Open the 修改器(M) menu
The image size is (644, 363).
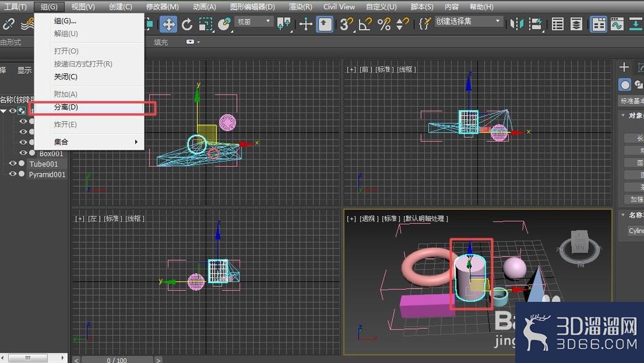coord(162,6)
